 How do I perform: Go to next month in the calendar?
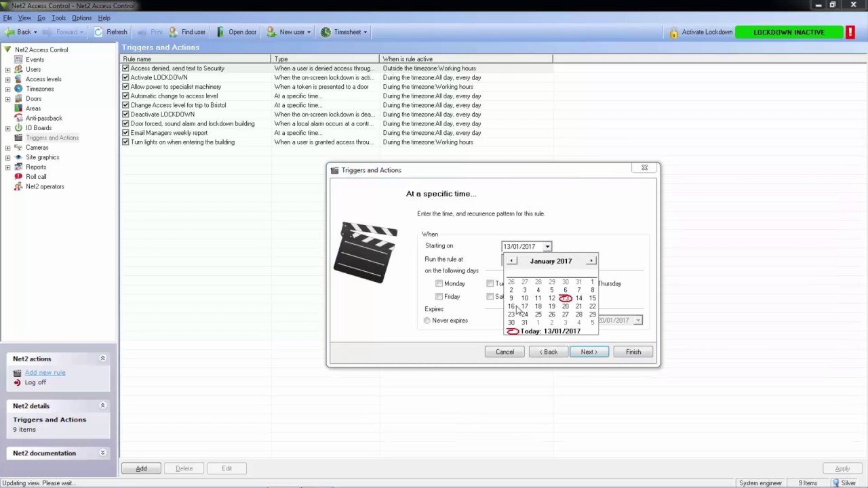(591, 261)
